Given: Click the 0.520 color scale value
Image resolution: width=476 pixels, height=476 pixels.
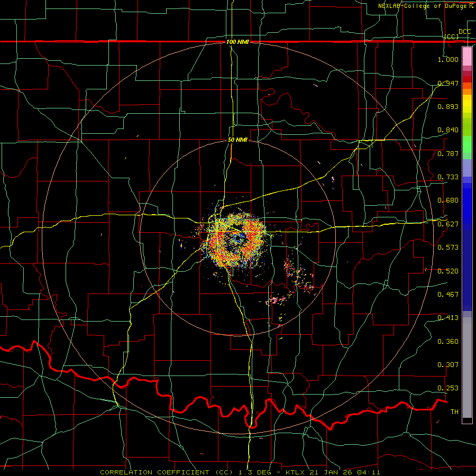Looking at the screenshot, I should [x=448, y=271].
